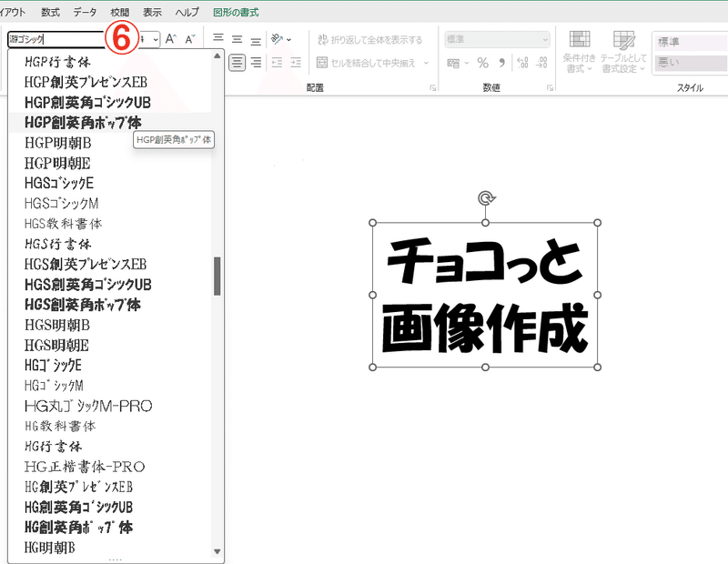Select HGP明朝E font
This screenshot has height=564, width=728.
tap(109, 164)
